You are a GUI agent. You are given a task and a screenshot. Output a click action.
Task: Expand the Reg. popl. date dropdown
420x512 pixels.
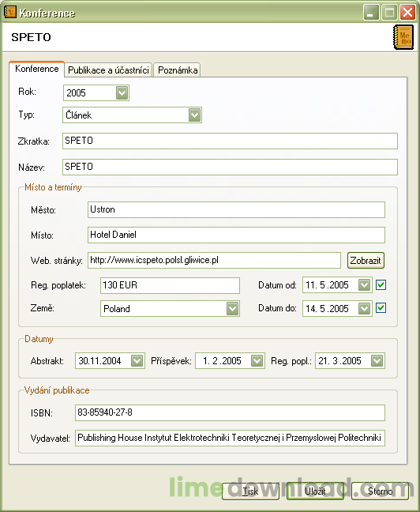pos(377,361)
